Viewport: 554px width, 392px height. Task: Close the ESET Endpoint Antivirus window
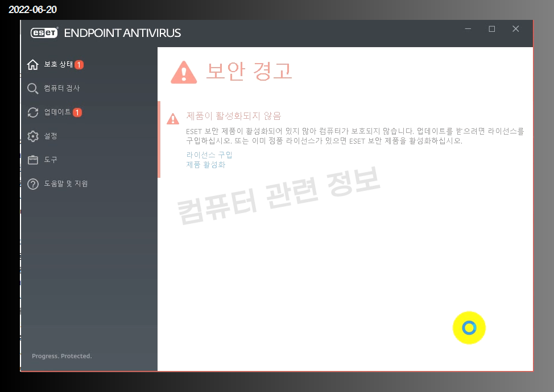point(515,29)
